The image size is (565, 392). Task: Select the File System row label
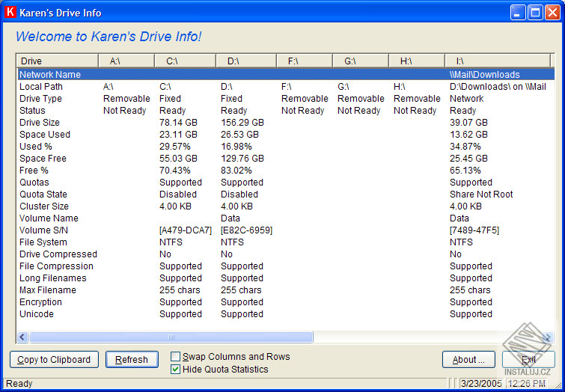coord(43,242)
